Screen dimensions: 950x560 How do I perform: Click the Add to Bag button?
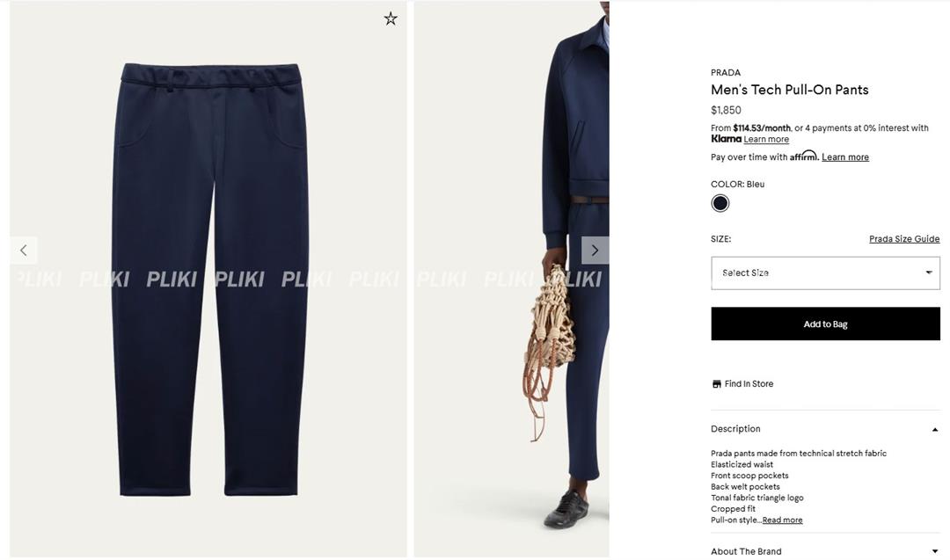[825, 324]
